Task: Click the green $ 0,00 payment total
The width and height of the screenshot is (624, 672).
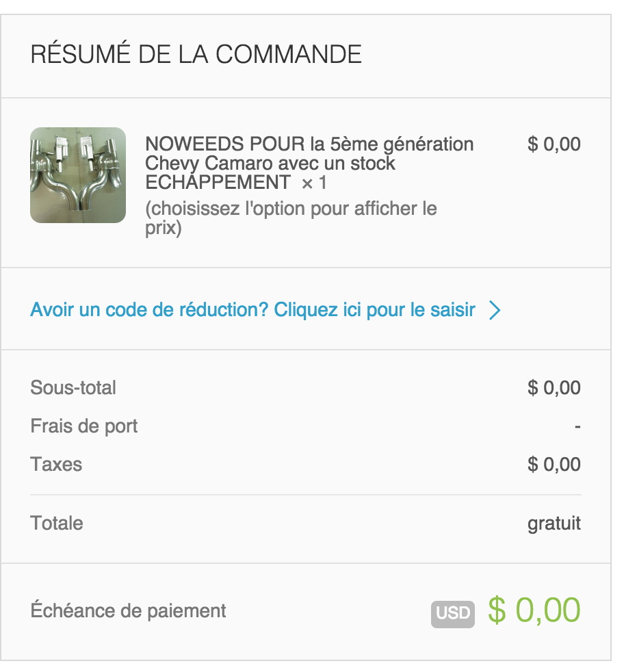Action: (x=534, y=610)
